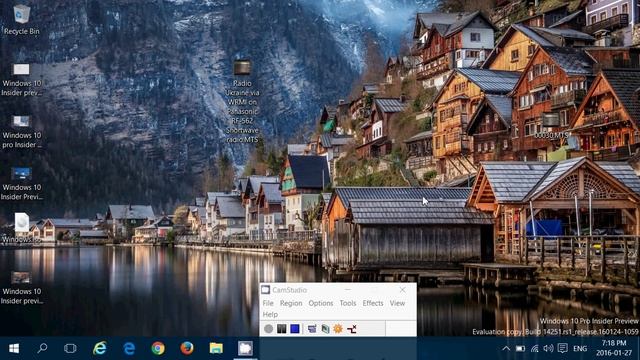Open the Tools menu in CamStudio

click(x=348, y=303)
